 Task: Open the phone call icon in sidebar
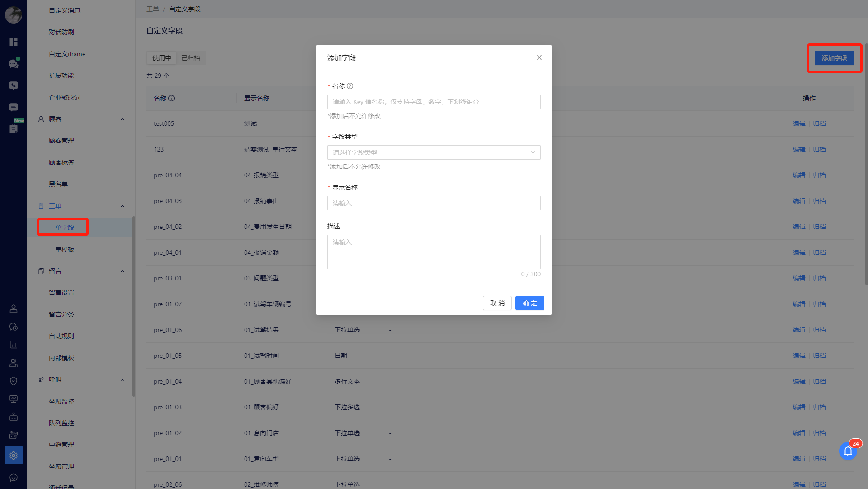14,85
